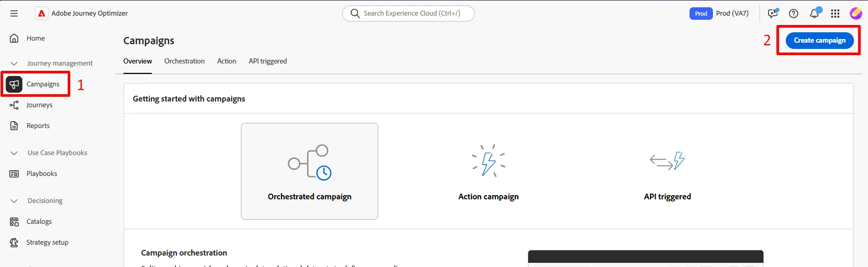Open the hamburger navigation menu
The image size is (868, 267).
pos(14,14)
